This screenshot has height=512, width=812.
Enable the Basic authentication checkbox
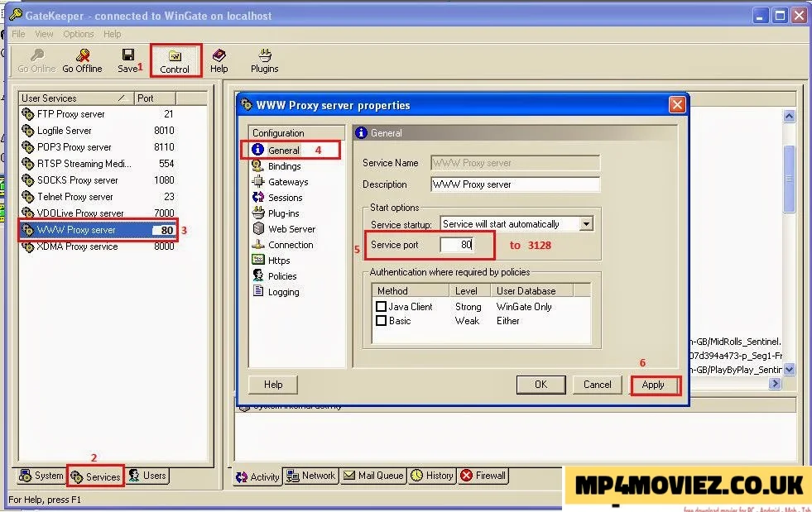(381, 320)
